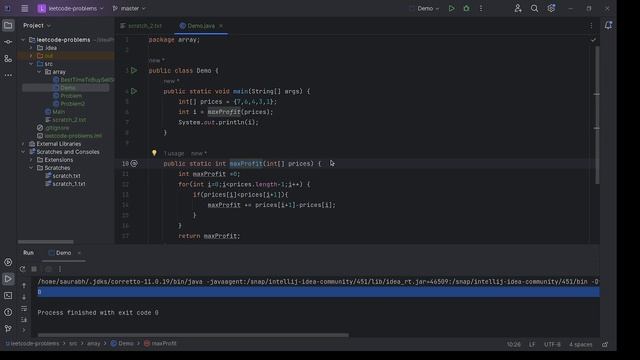Open the Terminal tool window

click(8, 296)
